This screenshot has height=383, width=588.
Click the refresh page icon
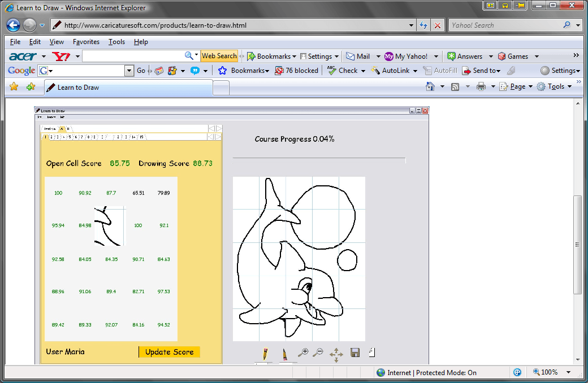tap(423, 25)
